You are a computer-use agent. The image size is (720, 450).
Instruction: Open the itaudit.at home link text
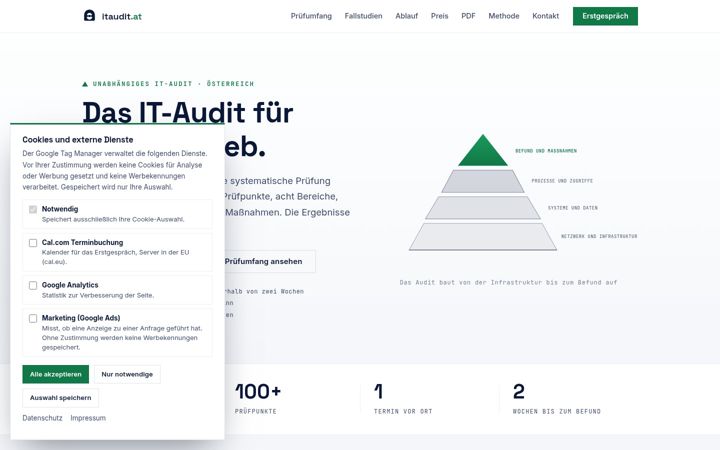122,17
